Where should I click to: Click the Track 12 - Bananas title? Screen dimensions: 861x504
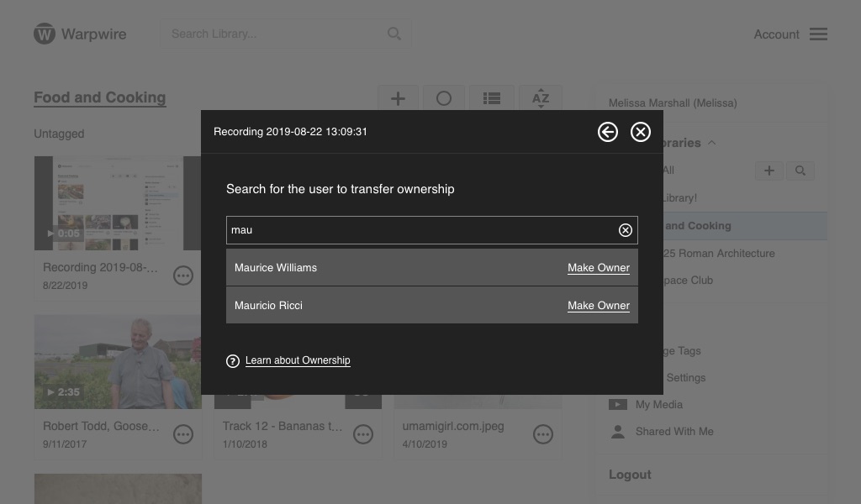pyautogui.click(x=283, y=426)
